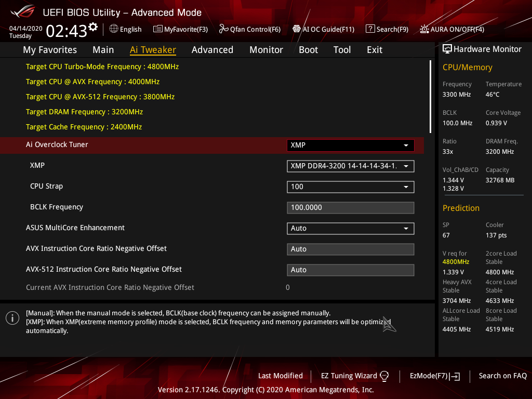Edit AVX-512 Core Ratio Negative Offset field
The height and width of the screenshot is (399, 532).
point(351,270)
